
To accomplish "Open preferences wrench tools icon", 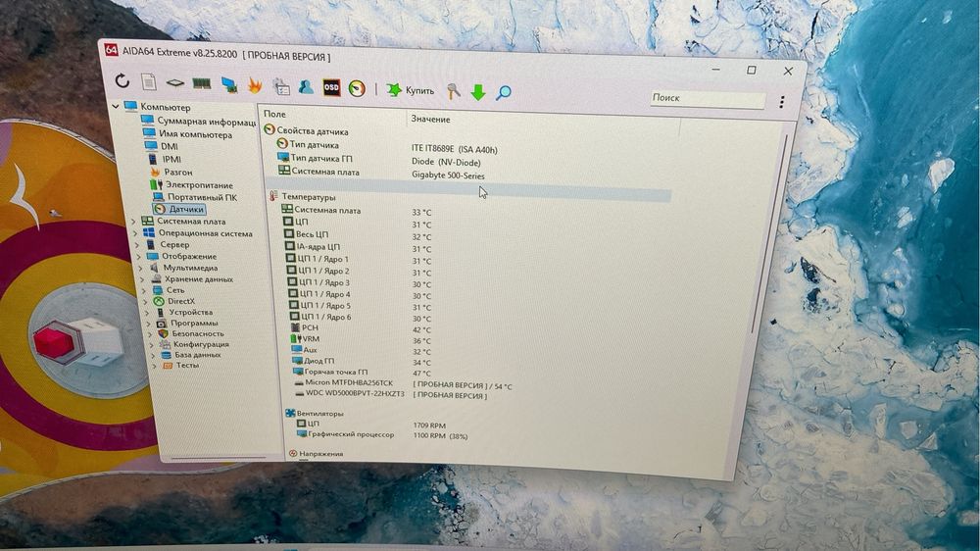I will pyautogui.click(x=453, y=92).
